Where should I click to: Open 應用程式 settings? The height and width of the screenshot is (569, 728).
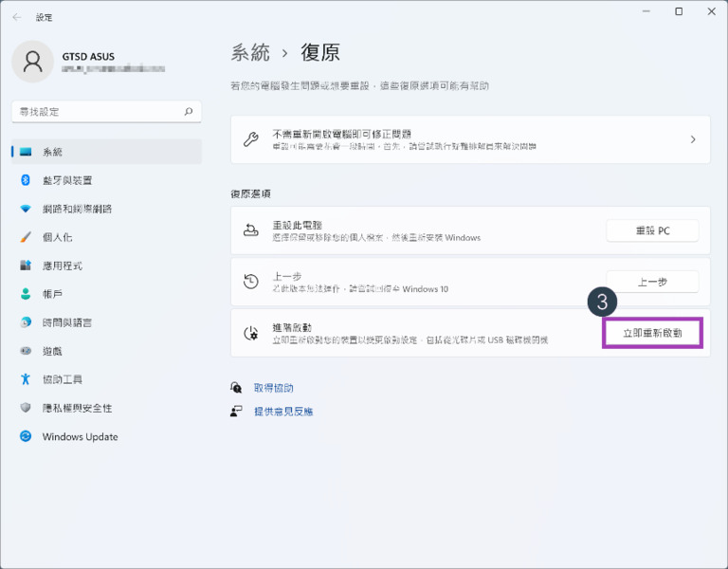coord(106,266)
